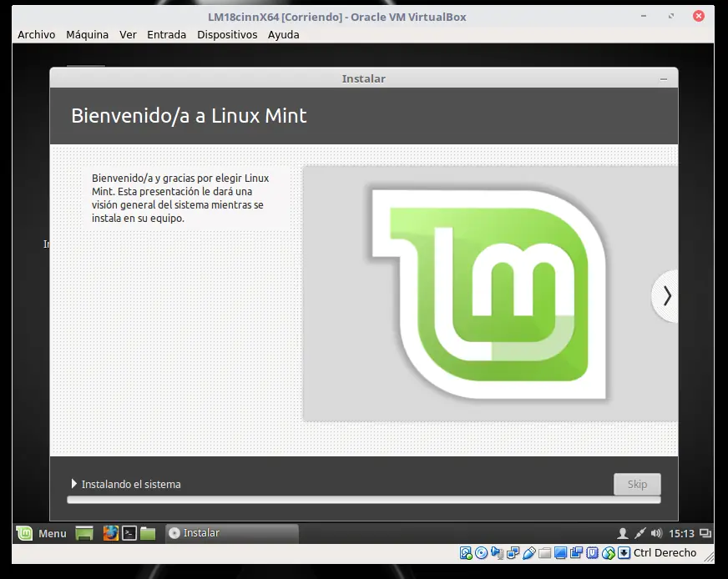The width and height of the screenshot is (728, 579).
Task: Click the VirtualBox network status icon
Action: (x=513, y=553)
